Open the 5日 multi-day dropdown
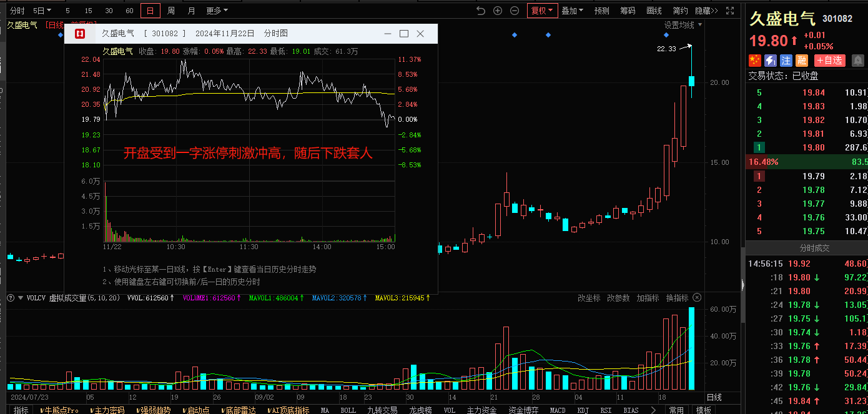 click(x=42, y=11)
